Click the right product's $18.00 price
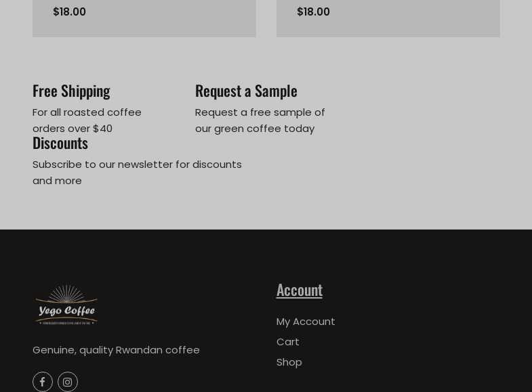The height and width of the screenshot is (392, 532). click(x=313, y=12)
